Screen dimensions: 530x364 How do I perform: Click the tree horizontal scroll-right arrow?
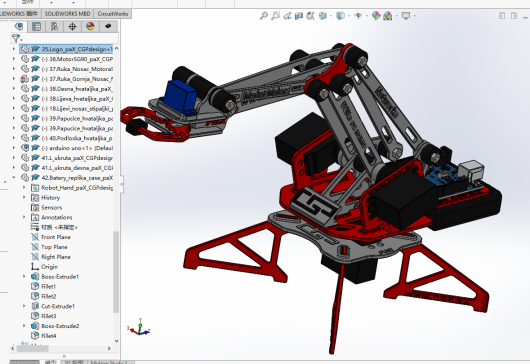109,348
